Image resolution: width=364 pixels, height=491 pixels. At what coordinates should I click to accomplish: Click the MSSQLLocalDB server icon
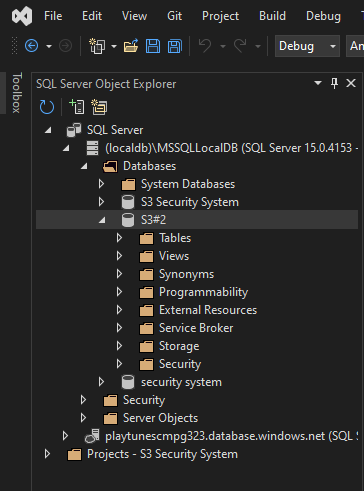(x=92, y=148)
